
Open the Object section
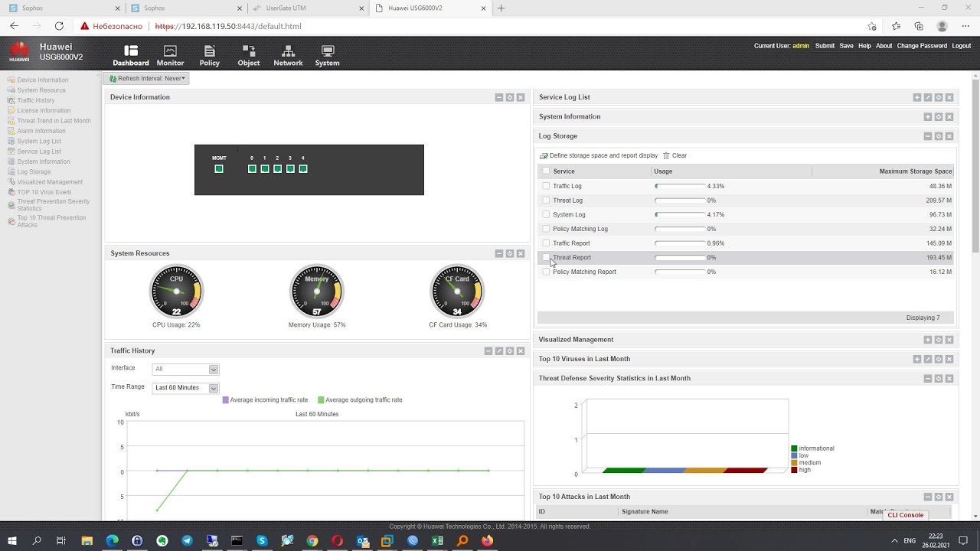(249, 56)
